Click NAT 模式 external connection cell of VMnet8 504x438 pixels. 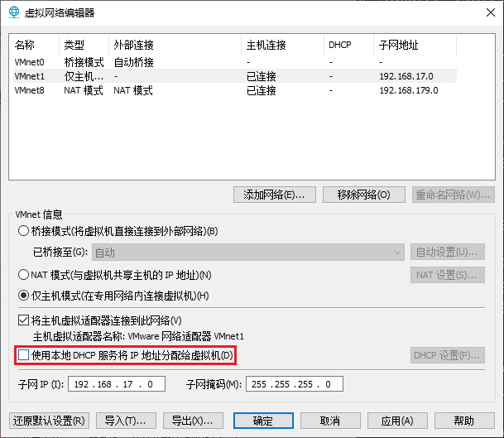tap(133, 90)
